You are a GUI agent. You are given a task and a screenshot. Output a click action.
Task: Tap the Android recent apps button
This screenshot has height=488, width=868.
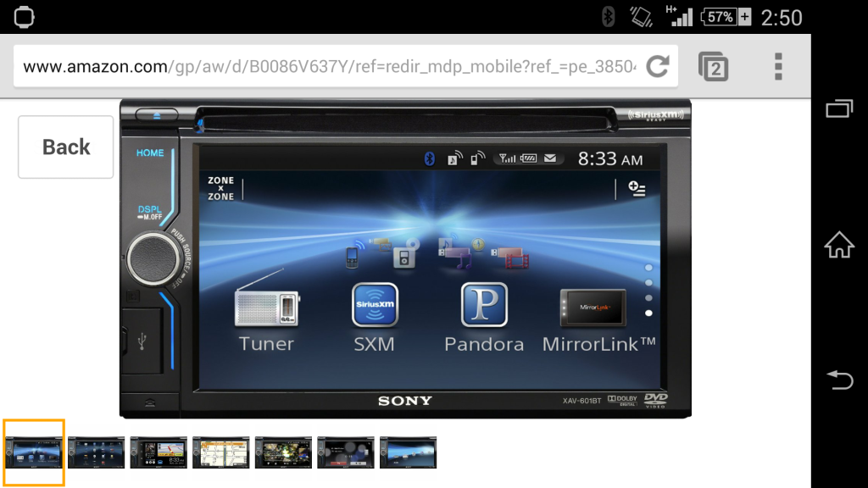pos(839,108)
